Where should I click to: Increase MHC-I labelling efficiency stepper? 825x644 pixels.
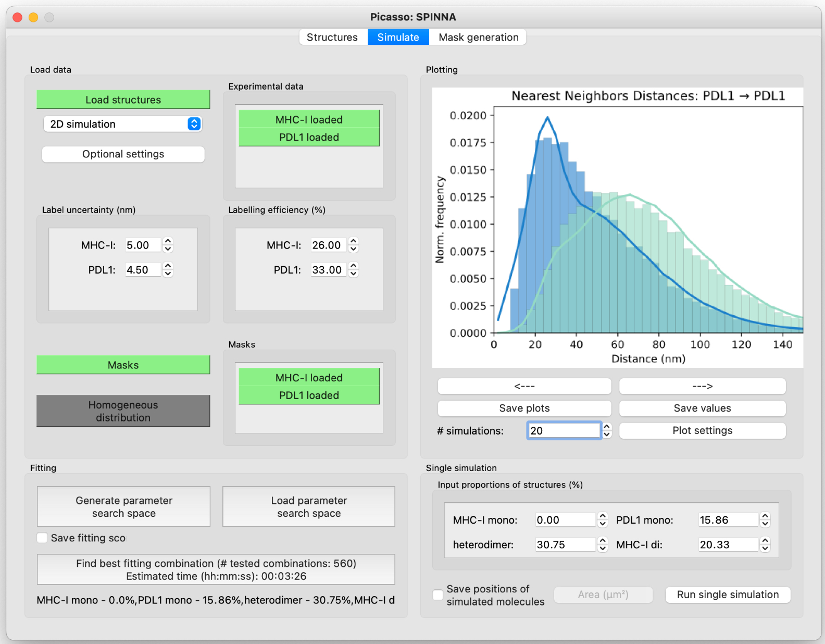354,241
